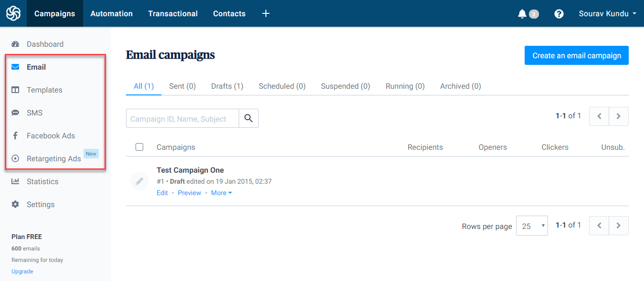Click the Statistics sidebar label
Screen dimensions: 644x281
pos(42,182)
